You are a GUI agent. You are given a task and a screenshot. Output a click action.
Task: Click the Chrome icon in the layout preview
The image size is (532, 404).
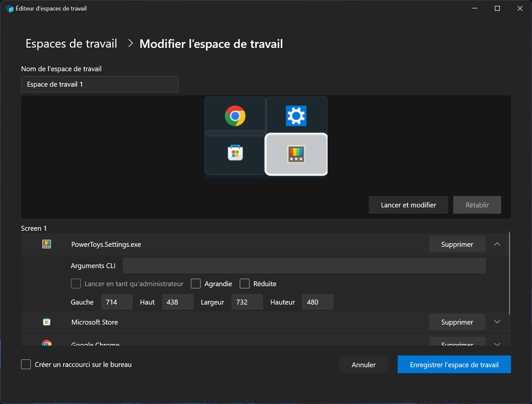[x=235, y=116]
